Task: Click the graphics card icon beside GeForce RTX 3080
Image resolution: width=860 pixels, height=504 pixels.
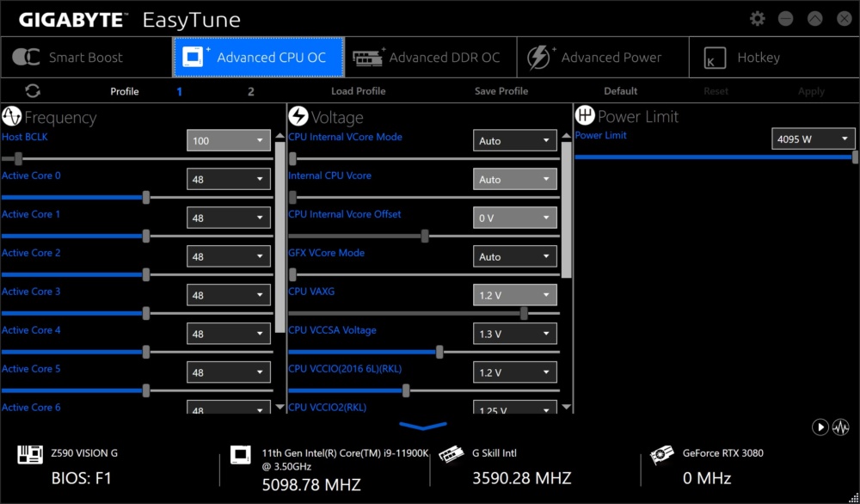Action: (661, 455)
